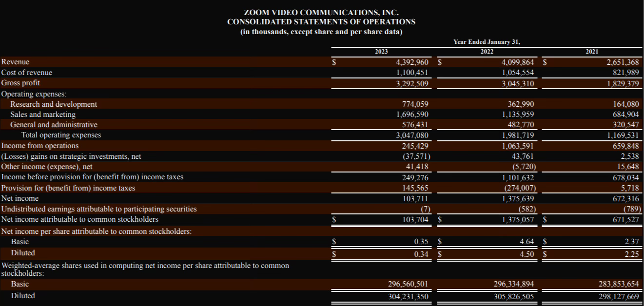644x306 pixels.
Task: Select total operating expenses value 1,981,719
Action: click(x=518, y=135)
